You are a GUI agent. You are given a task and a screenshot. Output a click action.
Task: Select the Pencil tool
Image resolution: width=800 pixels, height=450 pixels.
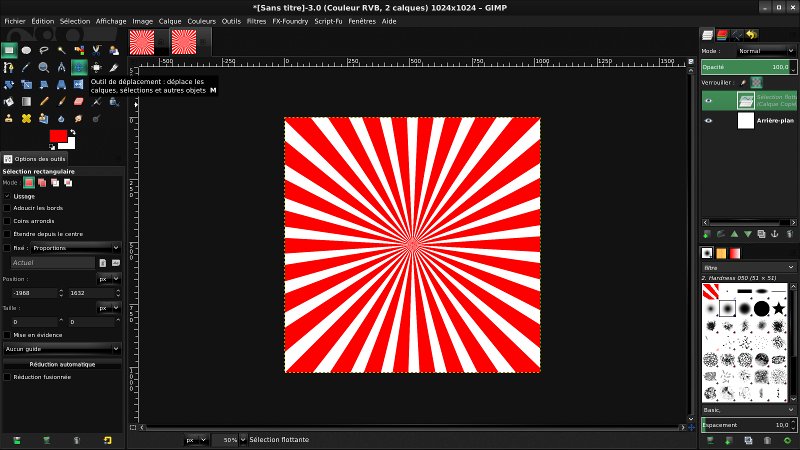44,102
